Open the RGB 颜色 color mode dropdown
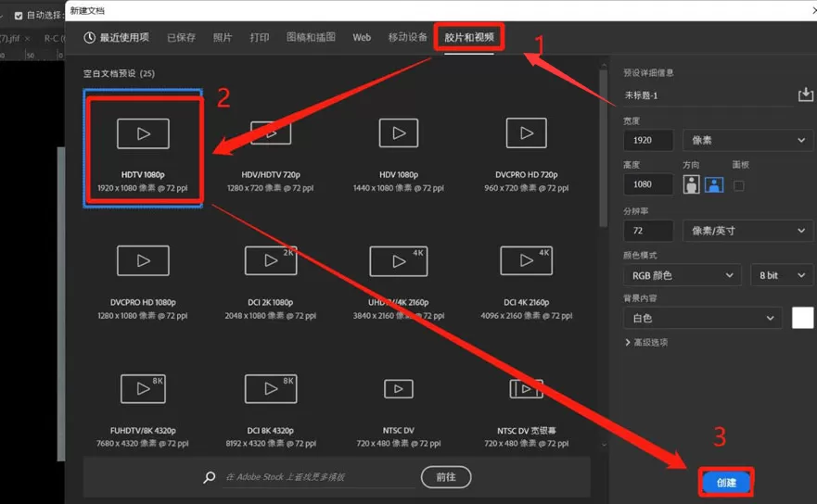Screen dimensions: 817x504 682,275
